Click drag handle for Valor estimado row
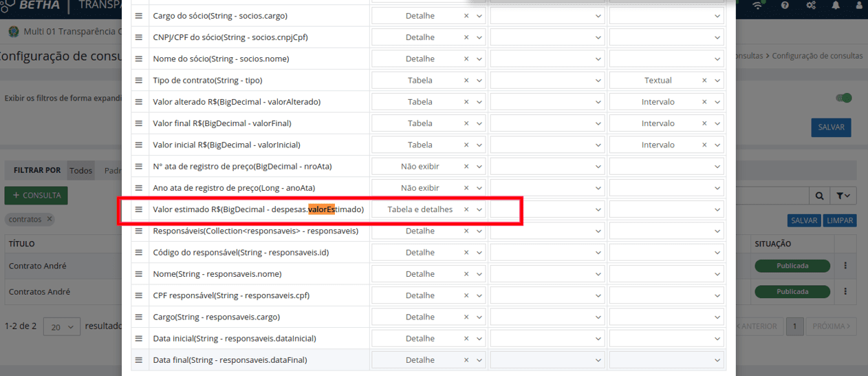Image resolution: width=868 pixels, height=376 pixels. coord(138,209)
